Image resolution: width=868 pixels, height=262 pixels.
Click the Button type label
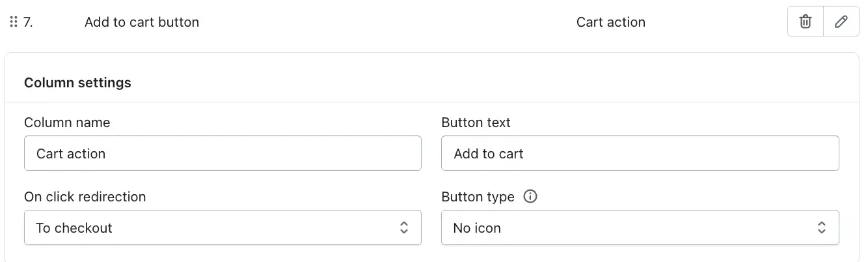pos(478,196)
